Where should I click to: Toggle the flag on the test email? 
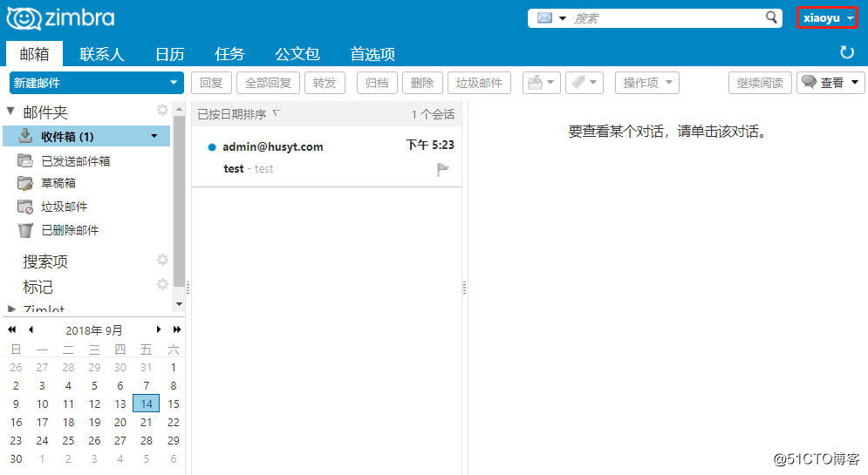coord(442,169)
